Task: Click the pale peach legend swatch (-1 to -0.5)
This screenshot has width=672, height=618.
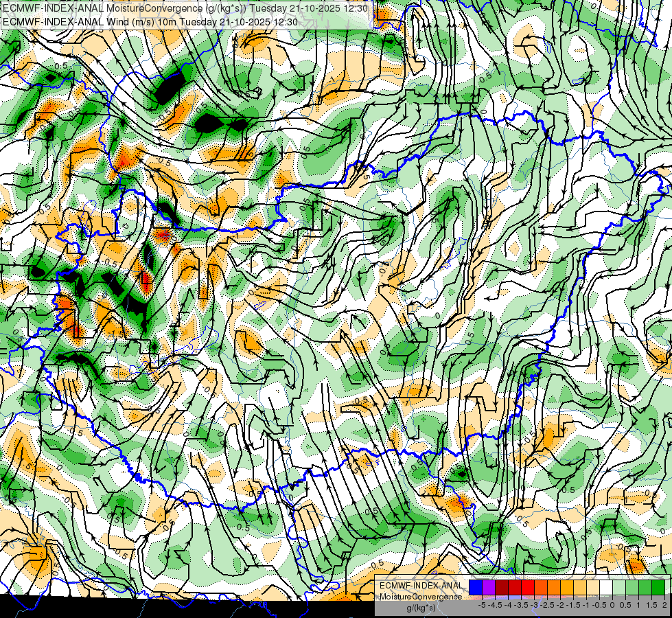Action: (x=593, y=588)
